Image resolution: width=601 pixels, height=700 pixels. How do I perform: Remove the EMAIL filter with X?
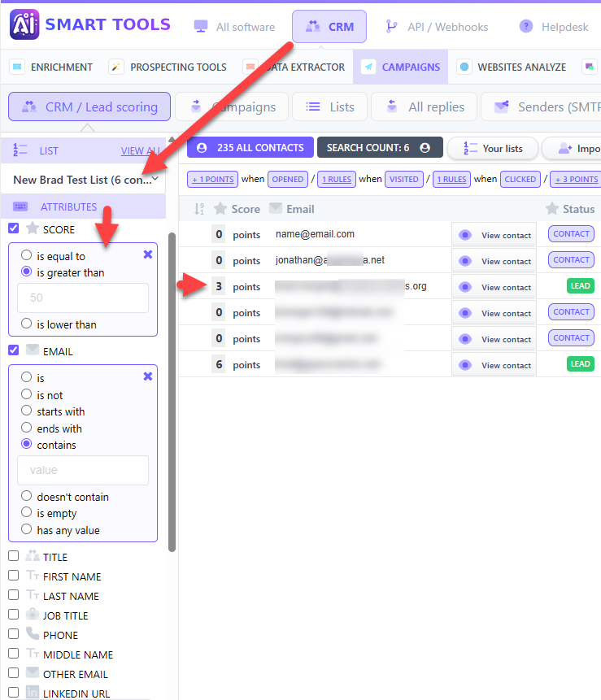coord(148,376)
